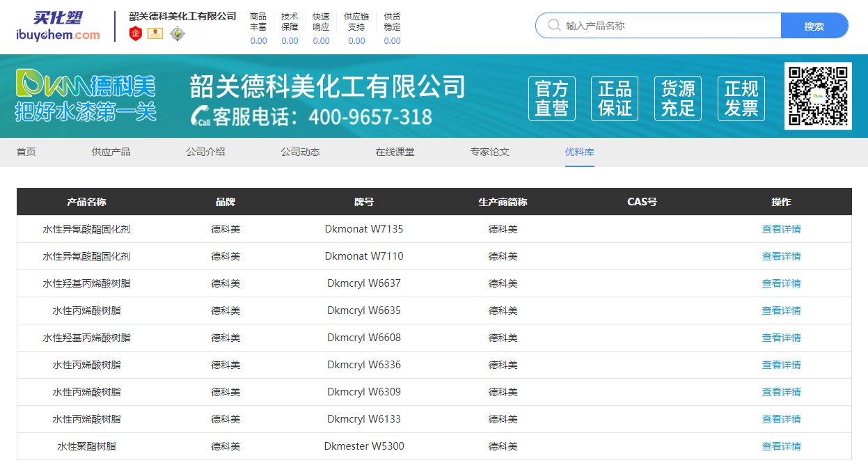Click the magnifier icon in search box
868x472 pixels.
pyautogui.click(x=555, y=25)
